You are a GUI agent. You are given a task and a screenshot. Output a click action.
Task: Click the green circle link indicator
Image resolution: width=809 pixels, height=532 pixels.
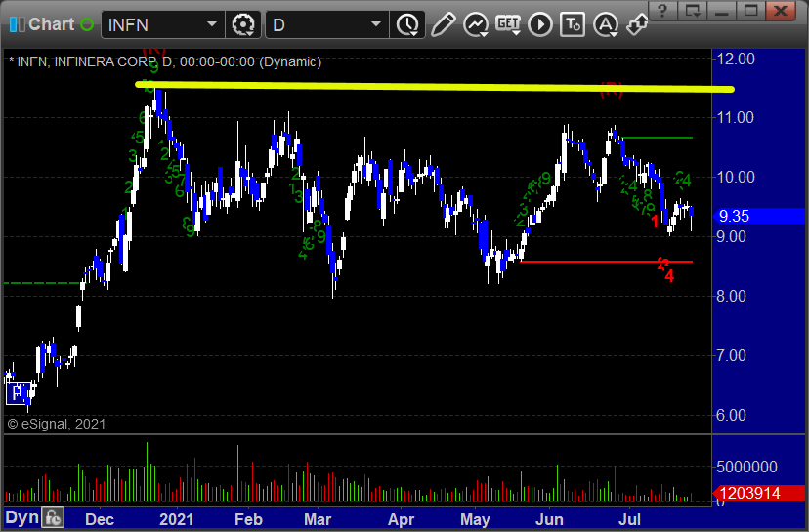click(87, 24)
